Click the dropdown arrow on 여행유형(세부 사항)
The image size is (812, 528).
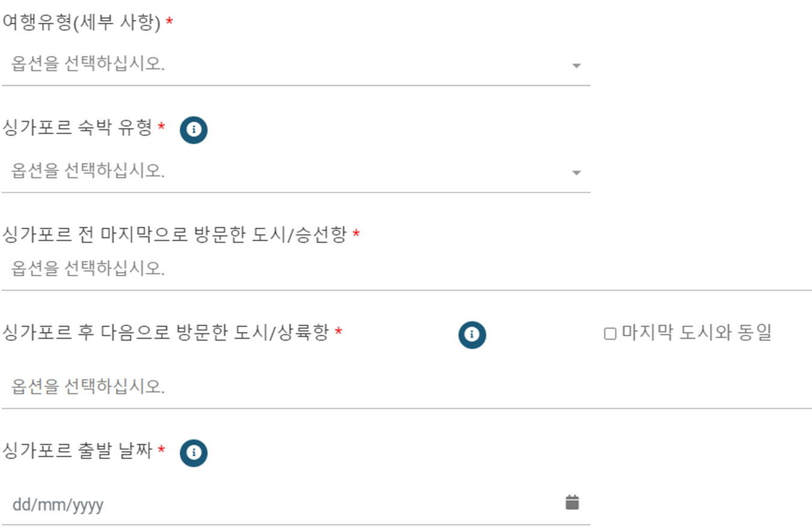click(x=576, y=66)
